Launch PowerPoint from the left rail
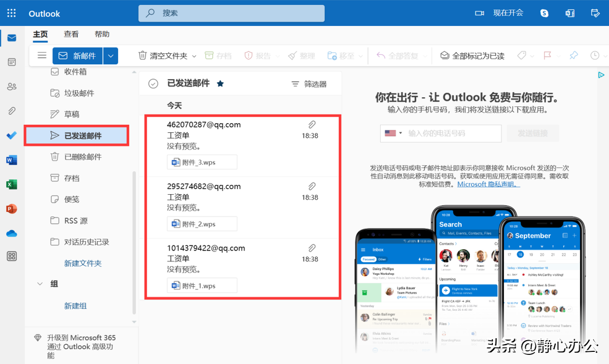This screenshot has height=364, width=609. [12, 209]
